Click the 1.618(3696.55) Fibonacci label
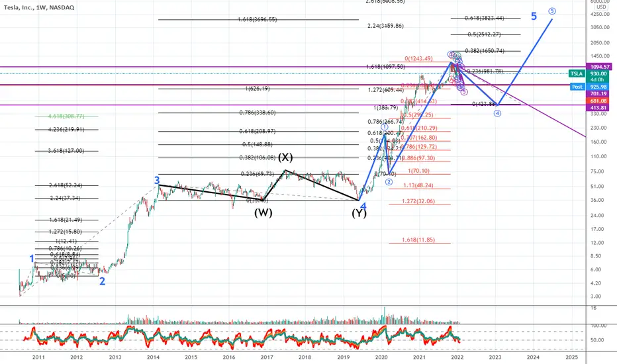Image resolution: width=617 pixels, height=364 pixels. 258,19
